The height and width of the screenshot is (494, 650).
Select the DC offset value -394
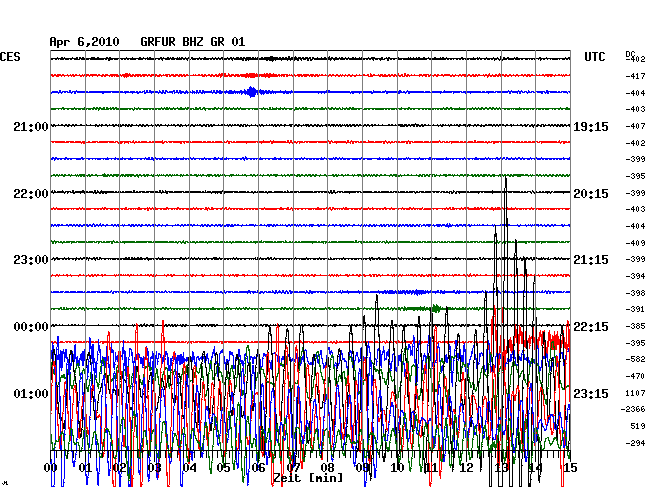tap(635, 276)
